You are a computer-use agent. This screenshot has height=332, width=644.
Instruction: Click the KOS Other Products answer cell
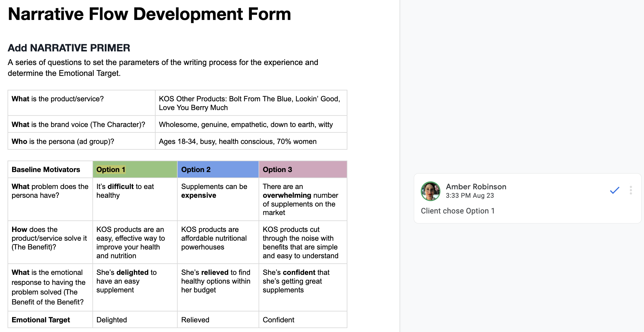[251, 103]
